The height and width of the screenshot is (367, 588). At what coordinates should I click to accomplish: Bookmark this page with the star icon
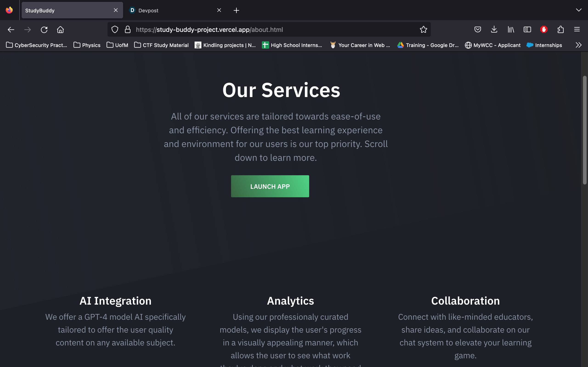pyautogui.click(x=423, y=30)
